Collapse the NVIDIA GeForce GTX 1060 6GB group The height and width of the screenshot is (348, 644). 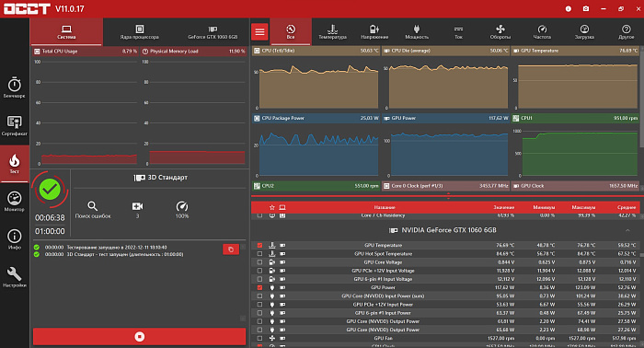[x=627, y=230]
